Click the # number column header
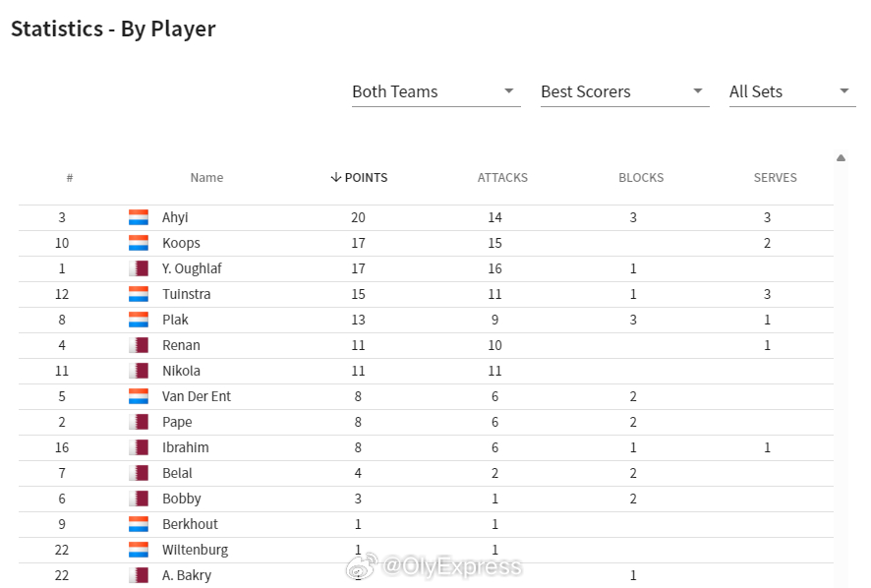Viewport: 871px width, 588px height. pos(70,178)
